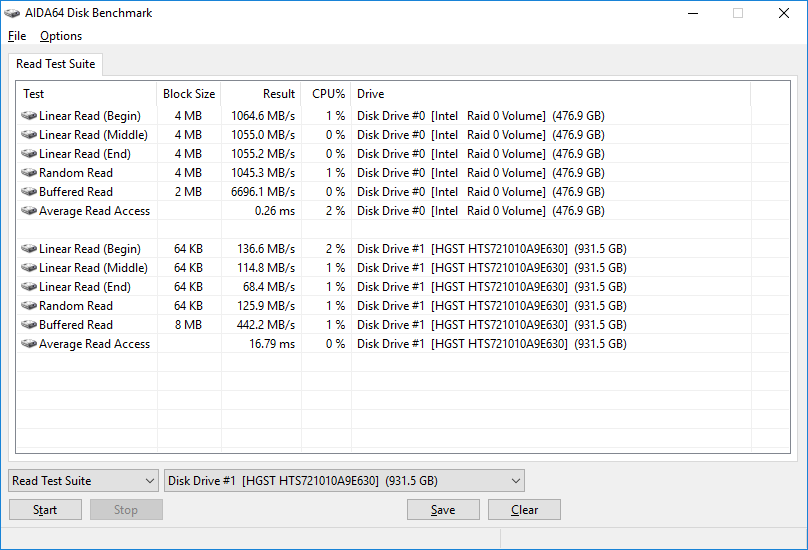Expand the Disk Drive #1 selection dropdown
The height and width of the screenshot is (550, 808).
click(x=344, y=481)
